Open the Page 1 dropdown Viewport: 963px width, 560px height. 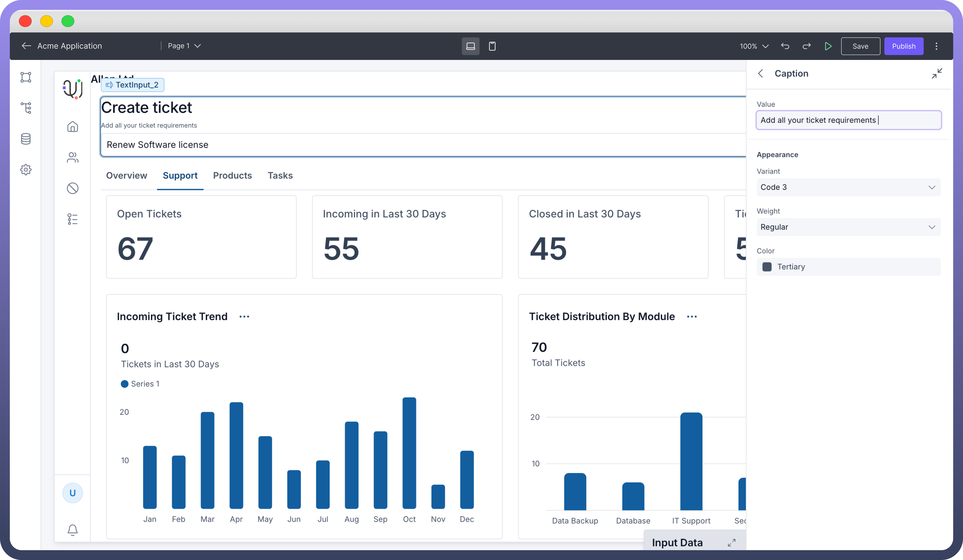[x=184, y=46]
